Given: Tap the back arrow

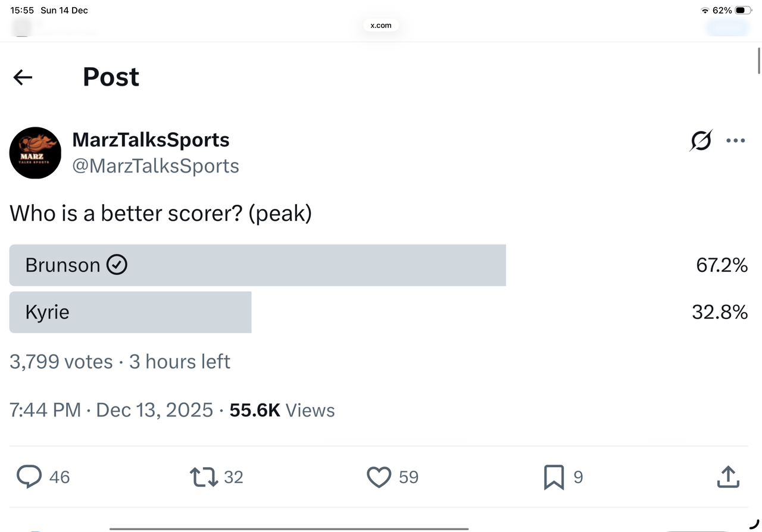Looking at the screenshot, I should point(23,77).
